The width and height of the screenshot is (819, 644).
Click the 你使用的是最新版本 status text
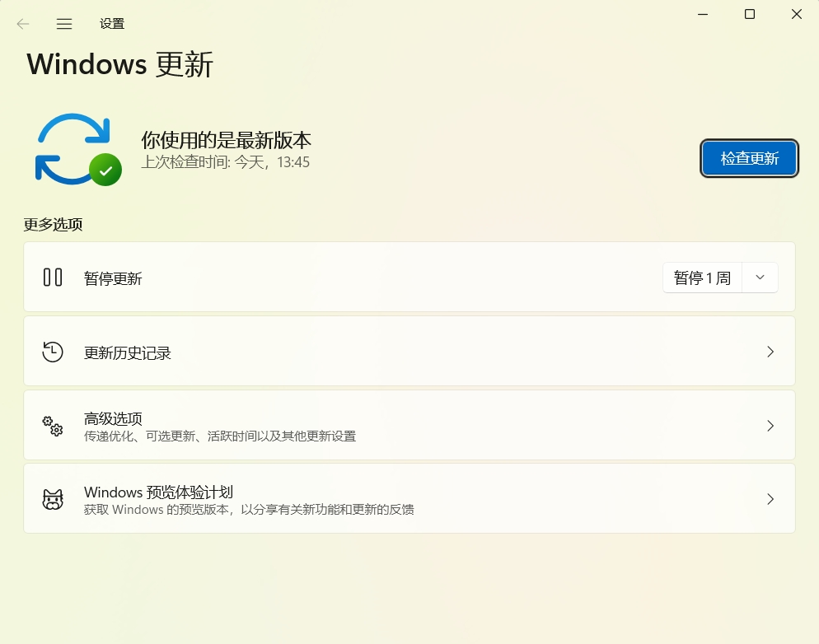[226, 140]
